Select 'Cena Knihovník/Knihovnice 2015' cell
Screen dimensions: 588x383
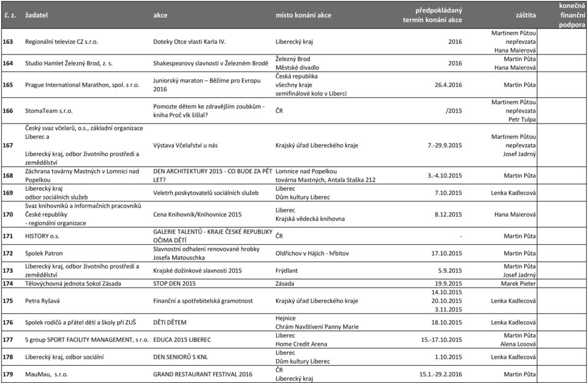click(x=197, y=215)
